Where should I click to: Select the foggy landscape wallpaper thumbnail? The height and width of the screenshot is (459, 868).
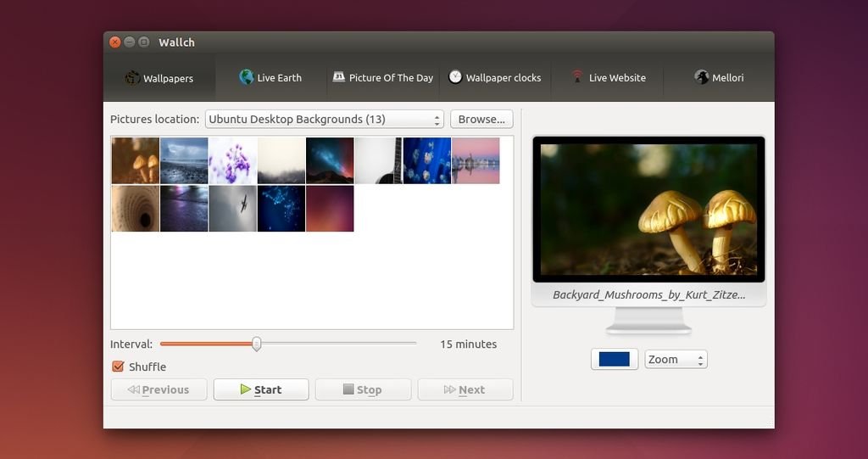point(281,160)
